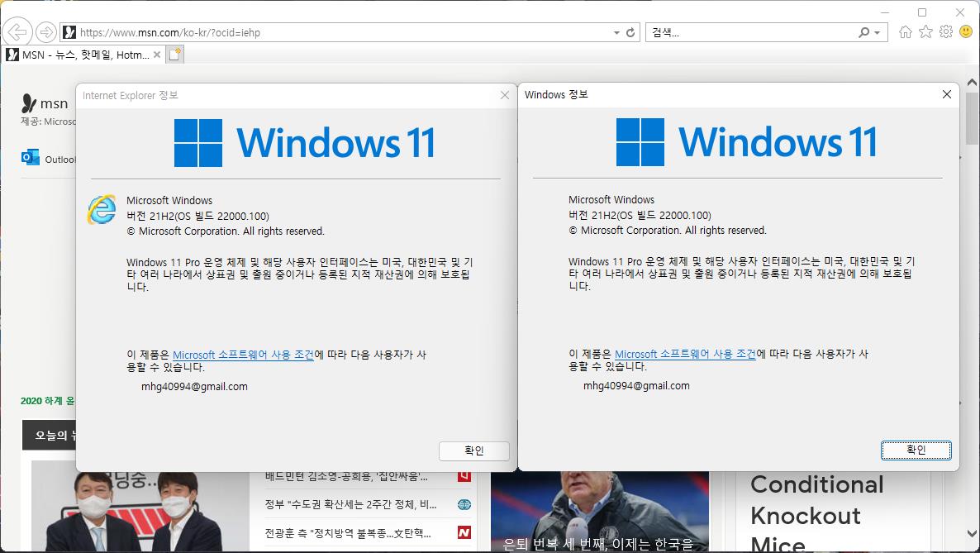980x553 pixels.
Task: Click the Conditional Knockout Mice advertisement
Action: [817, 513]
